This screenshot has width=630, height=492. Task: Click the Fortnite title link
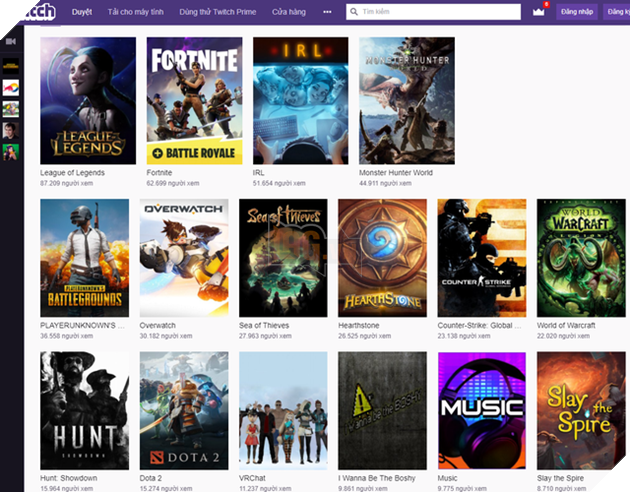coord(159,173)
